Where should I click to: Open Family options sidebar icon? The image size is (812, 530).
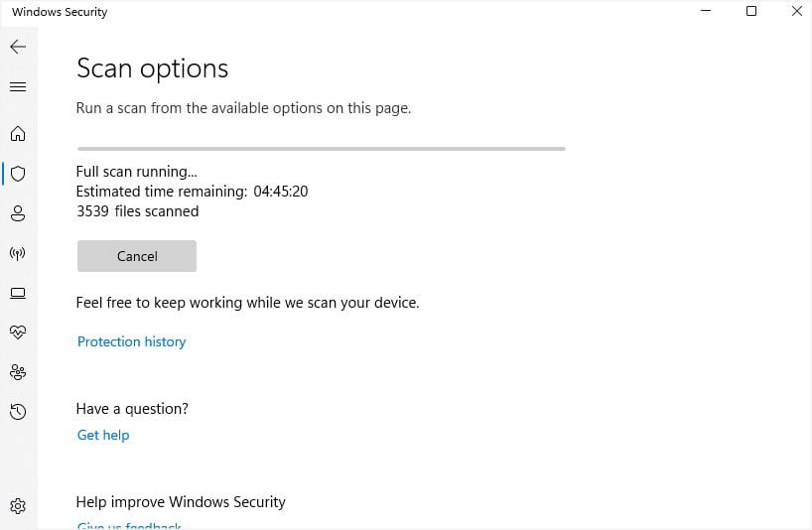(18, 371)
